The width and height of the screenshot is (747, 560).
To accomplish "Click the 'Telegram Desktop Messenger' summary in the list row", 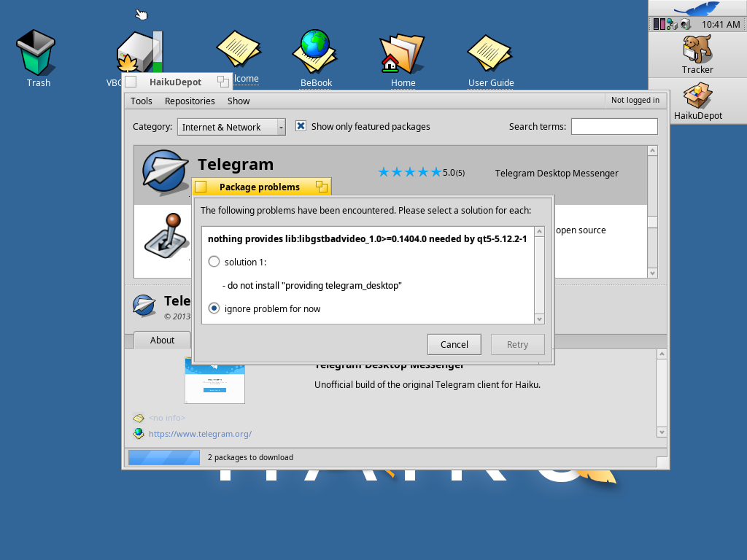I will pos(557,174).
